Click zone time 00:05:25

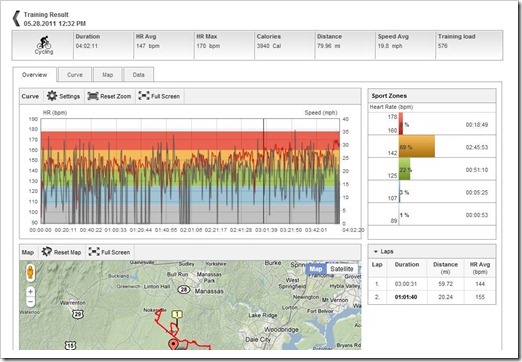(x=477, y=193)
